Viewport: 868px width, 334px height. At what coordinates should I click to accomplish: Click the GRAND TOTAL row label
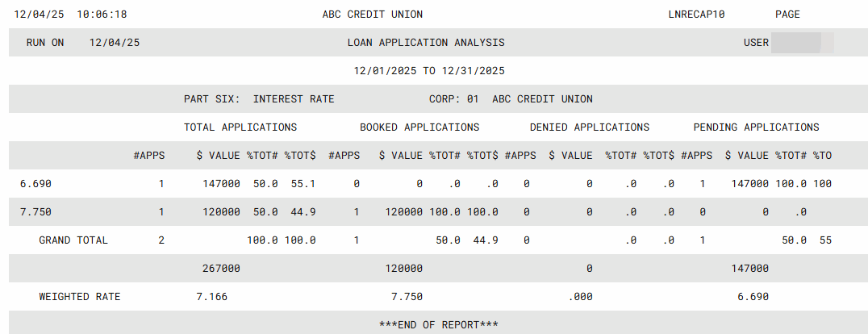point(73,240)
